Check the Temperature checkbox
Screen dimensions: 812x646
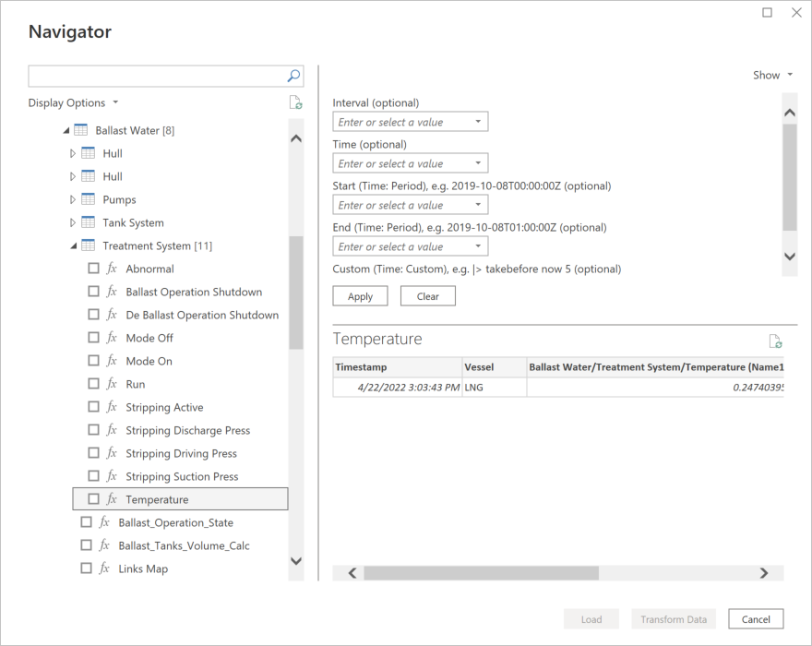93,499
